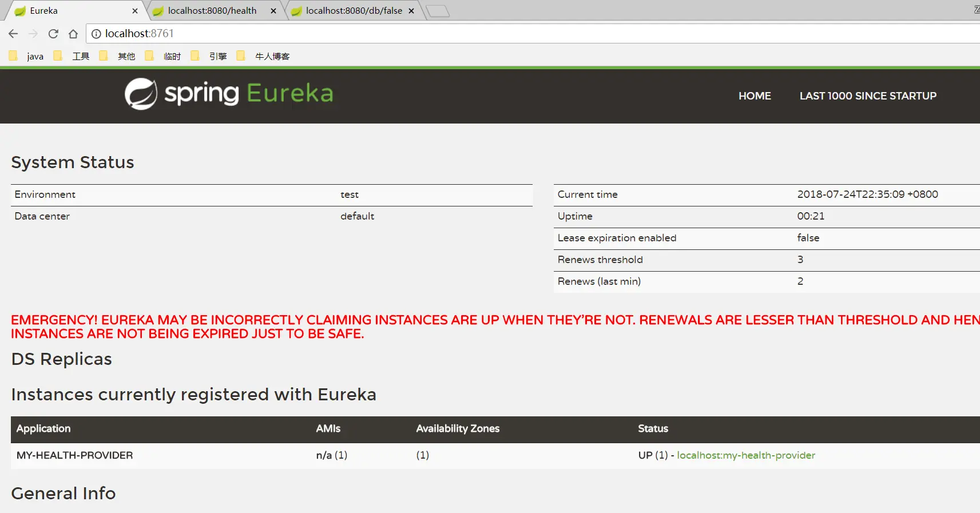Click the browser back arrow
The height and width of the screenshot is (513, 980).
[x=13, y=34]
